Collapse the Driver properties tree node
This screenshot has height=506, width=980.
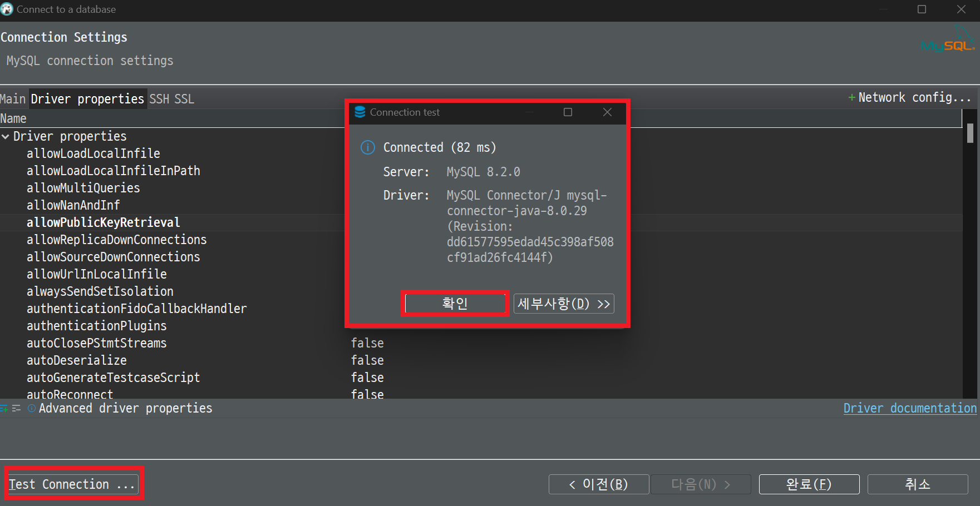(6, 136)
